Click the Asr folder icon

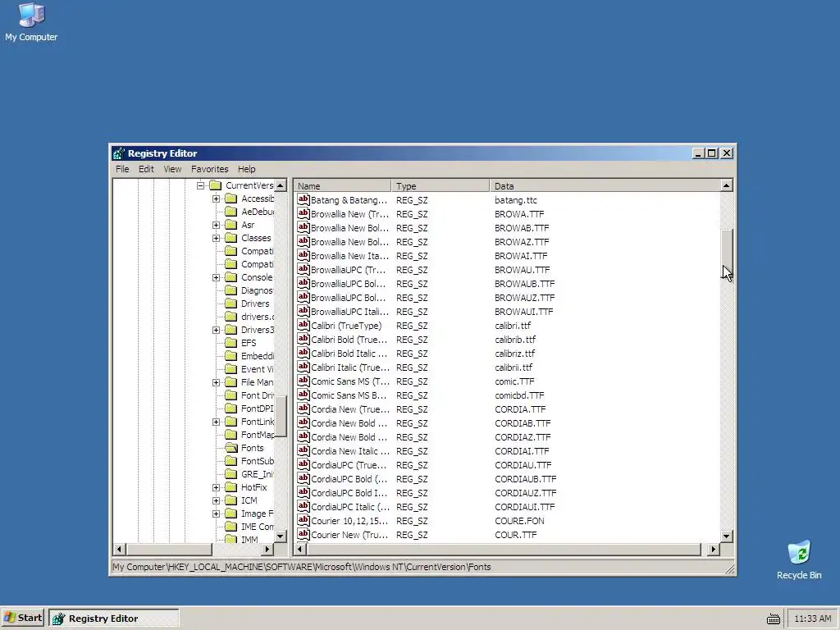(231, 225)
